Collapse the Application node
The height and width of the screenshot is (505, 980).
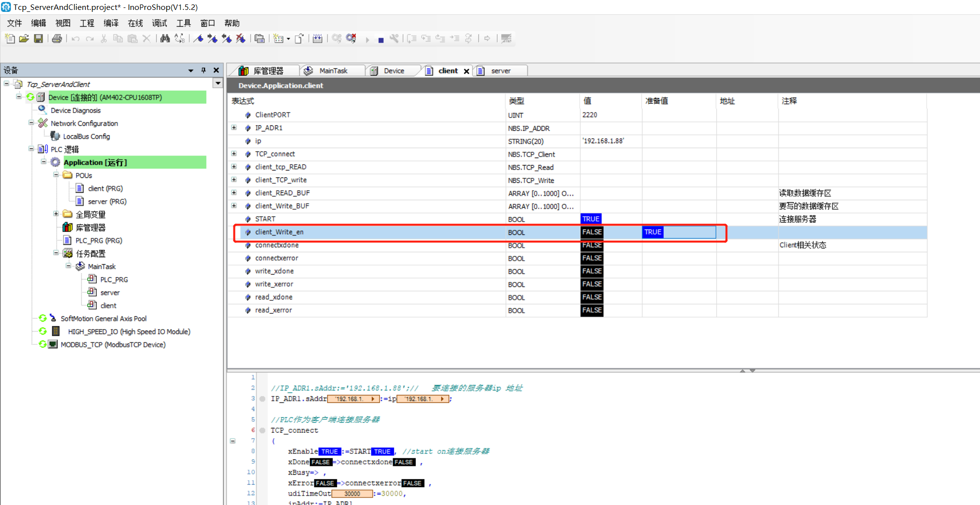pyautogui.click(x=44, y=162)
